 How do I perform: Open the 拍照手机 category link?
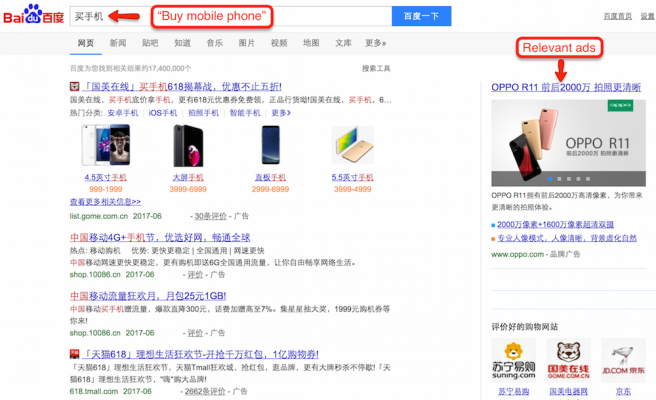[x=203, y=113]
